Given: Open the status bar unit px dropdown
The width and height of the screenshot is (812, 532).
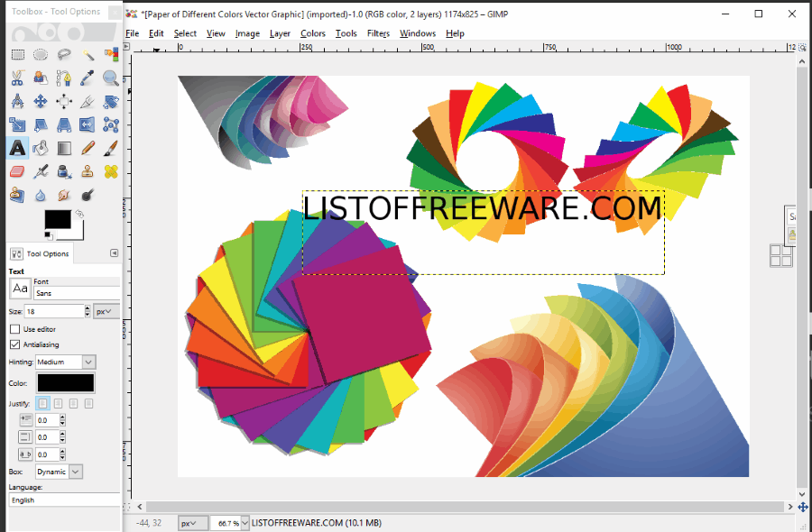Looking at the screenshot, I should [193, 523].
